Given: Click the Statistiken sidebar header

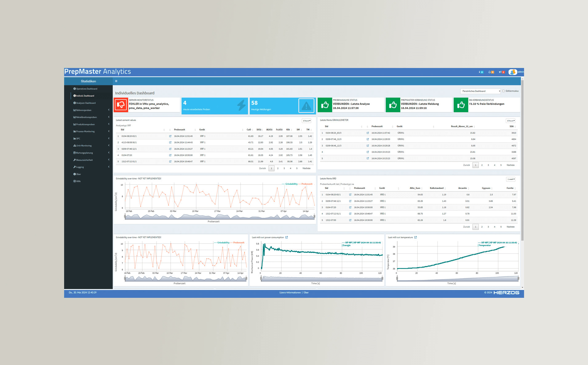Looking at the screenshot, I should [x=89, y=81].
